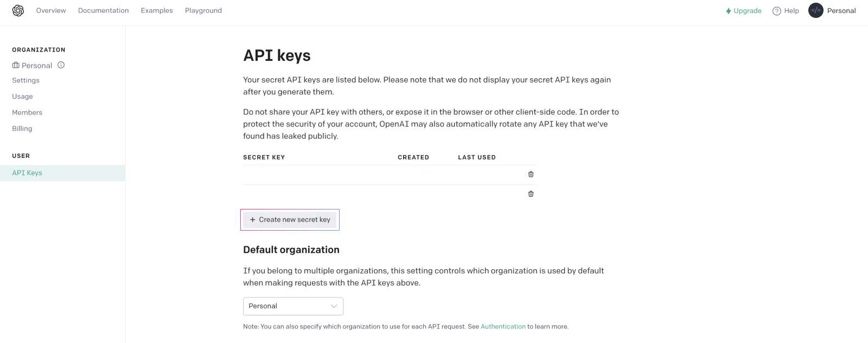Open the organization picker showing Personal
Screen dimensions: 868x343
point(293,306)
